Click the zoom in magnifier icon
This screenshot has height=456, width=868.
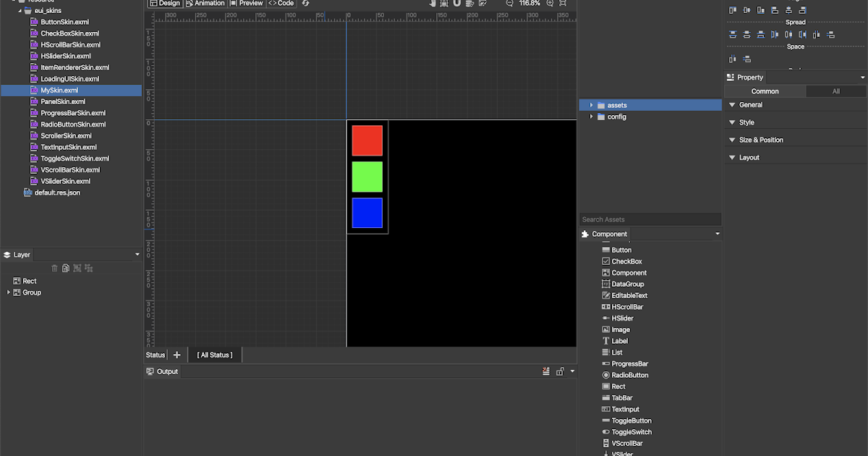pos(550,4)
